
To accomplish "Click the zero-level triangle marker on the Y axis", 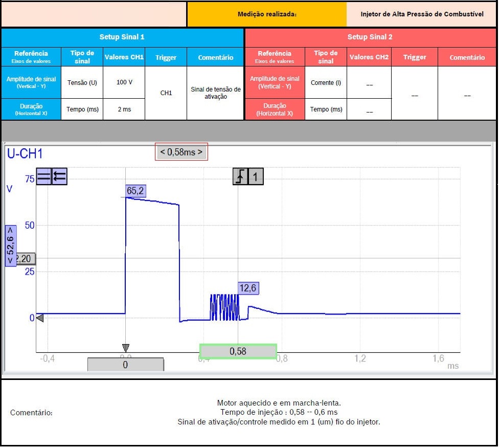I will pos(39,318).
